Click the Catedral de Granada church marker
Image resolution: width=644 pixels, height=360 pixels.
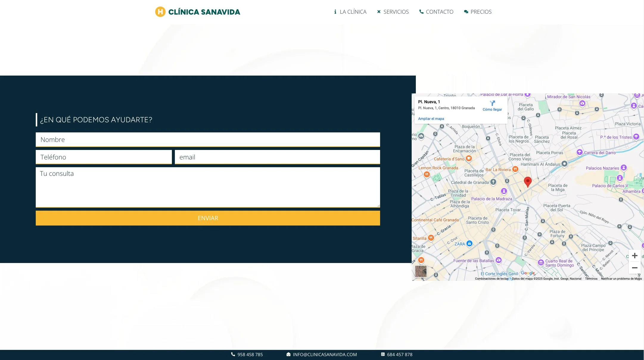tap(493, 182)
